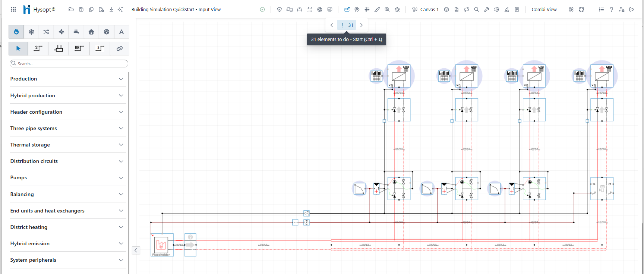Open the Canvas 1 selector

426,10
